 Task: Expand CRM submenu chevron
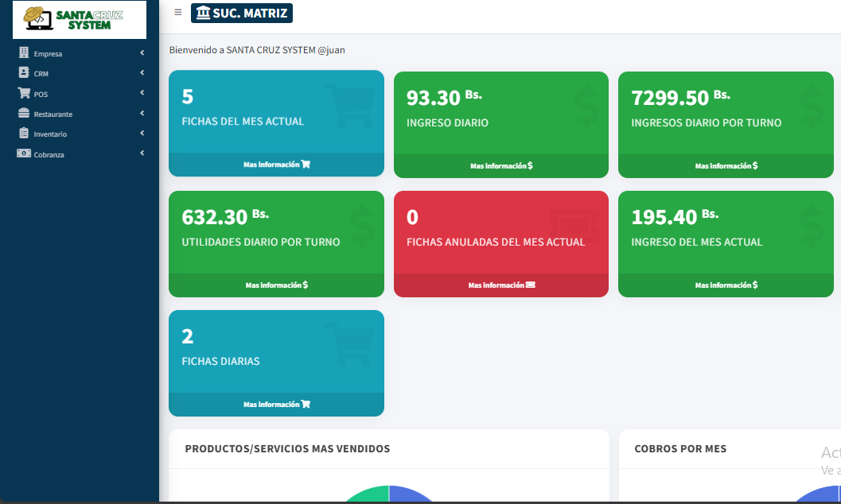click(142, 72)
